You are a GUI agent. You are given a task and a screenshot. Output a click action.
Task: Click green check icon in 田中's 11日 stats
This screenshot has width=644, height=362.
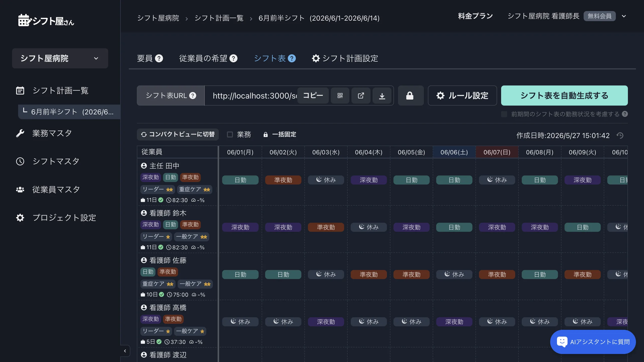(161, 200)
